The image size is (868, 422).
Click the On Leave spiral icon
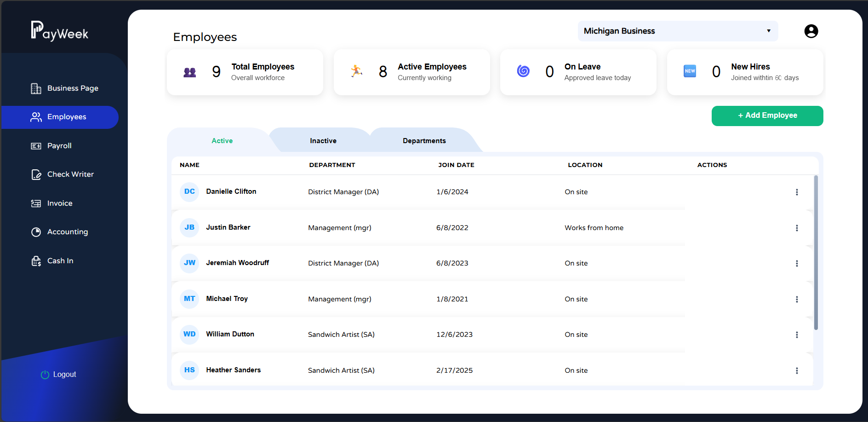pos(523,71)
